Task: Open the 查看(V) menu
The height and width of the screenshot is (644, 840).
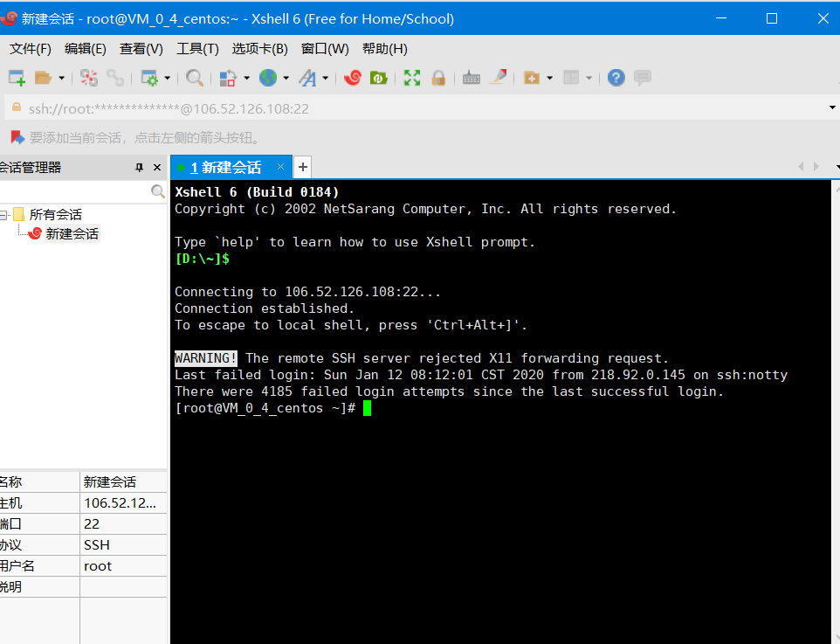Action: pyautogui.click(x=141, y=49)
